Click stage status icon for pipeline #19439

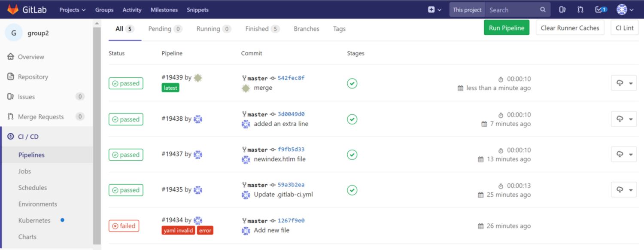352,83
